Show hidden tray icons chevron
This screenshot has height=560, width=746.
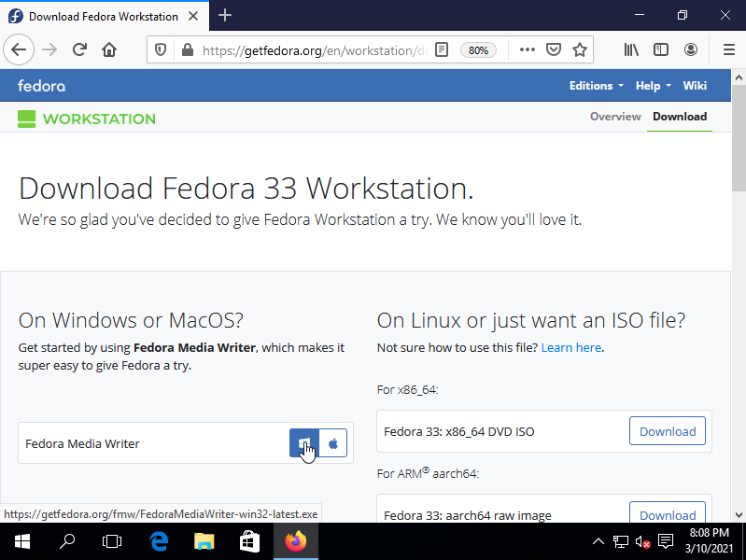point(598,541)
